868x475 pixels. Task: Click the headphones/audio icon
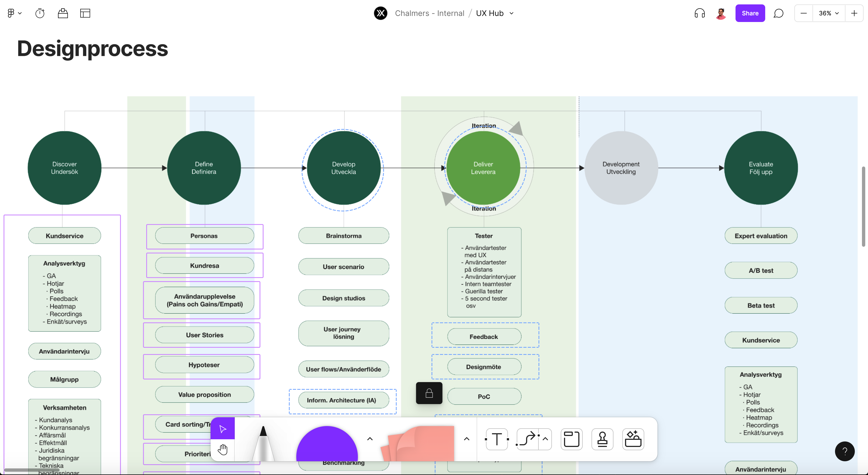(700, 13)
